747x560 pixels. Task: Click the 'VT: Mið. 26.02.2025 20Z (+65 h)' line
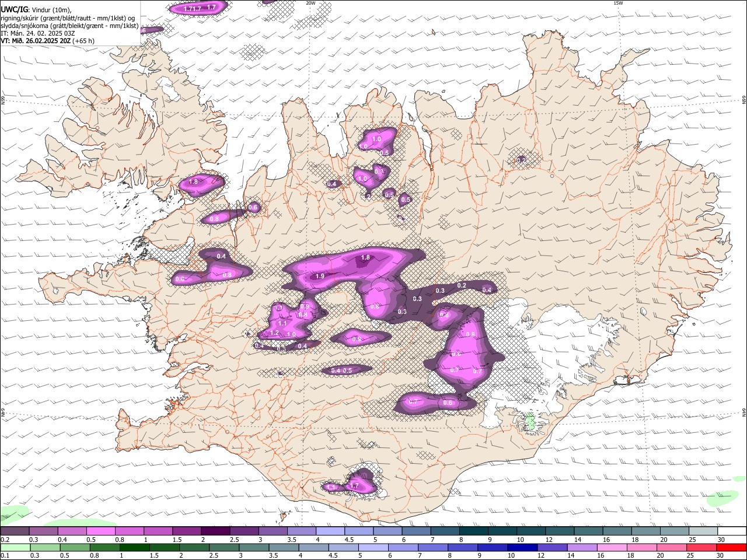pyautogui.click(x=48, y=41)
